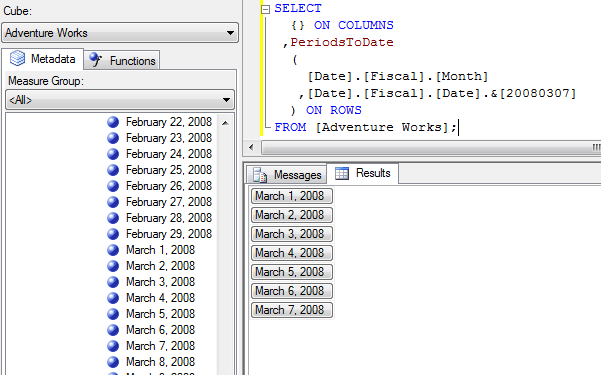
Task: Select the February 24, 2008 member icon
Action: [x=113, y=154]
